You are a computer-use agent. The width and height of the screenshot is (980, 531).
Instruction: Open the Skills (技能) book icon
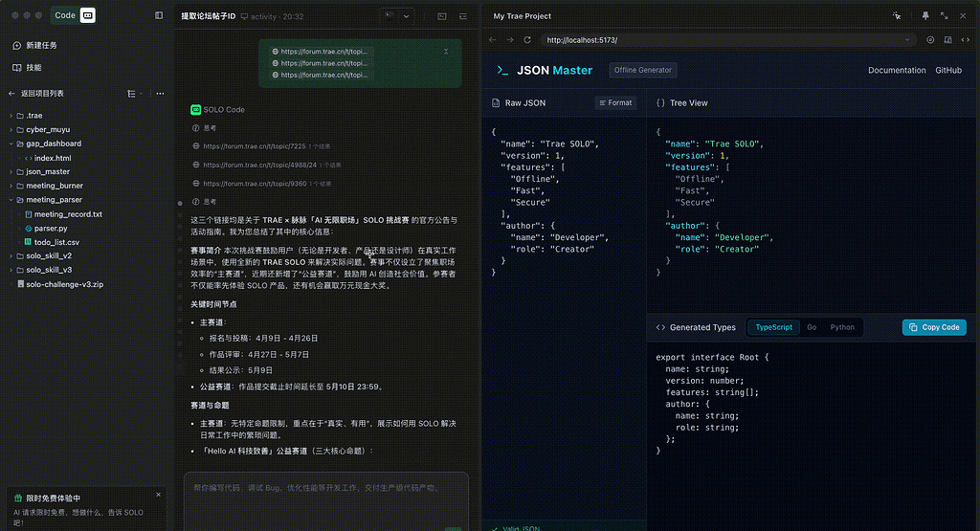16,68
